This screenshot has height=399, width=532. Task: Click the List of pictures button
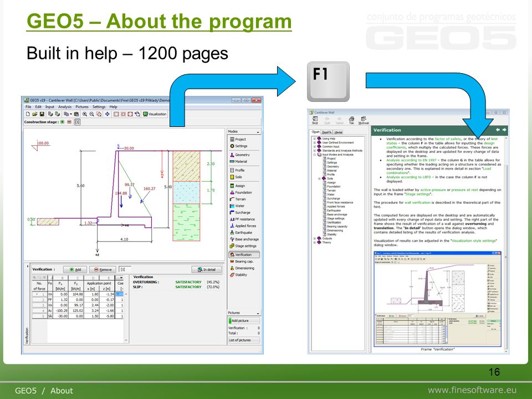(244, 340)
